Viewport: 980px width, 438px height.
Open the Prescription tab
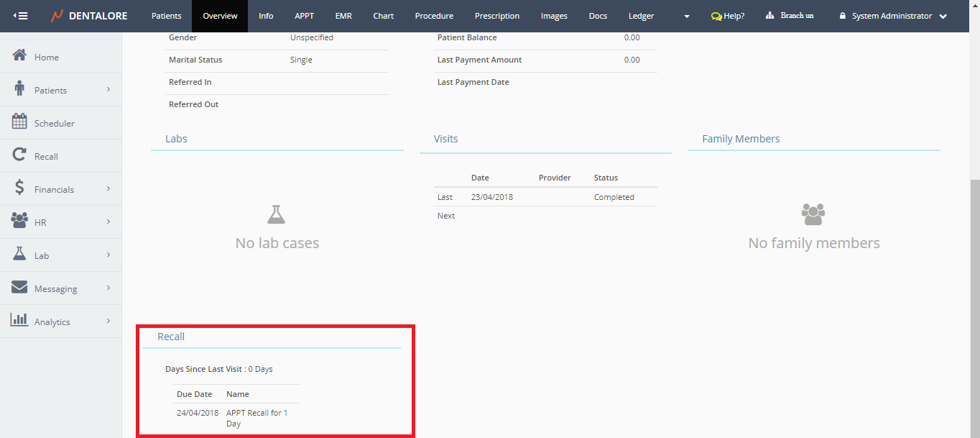496,16
